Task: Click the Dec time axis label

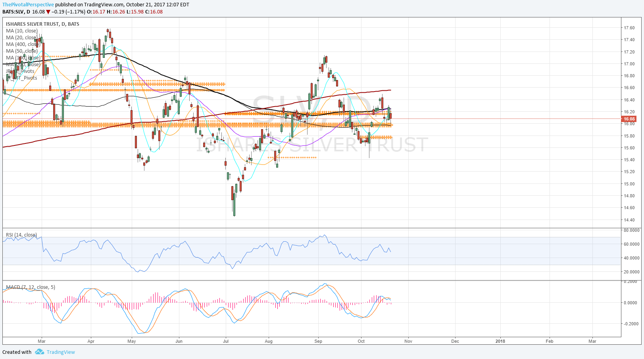Action: (455, 341)
